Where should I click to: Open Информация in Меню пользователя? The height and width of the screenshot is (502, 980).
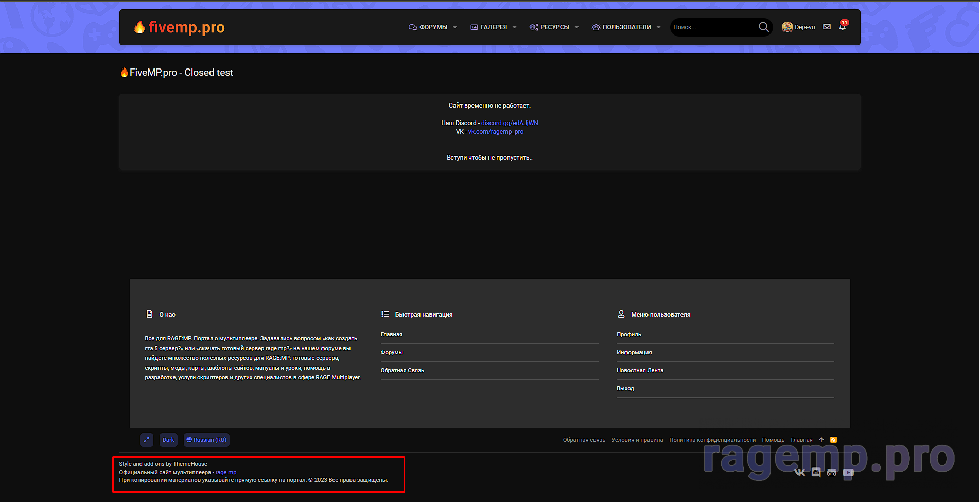(x=634, y=353)
